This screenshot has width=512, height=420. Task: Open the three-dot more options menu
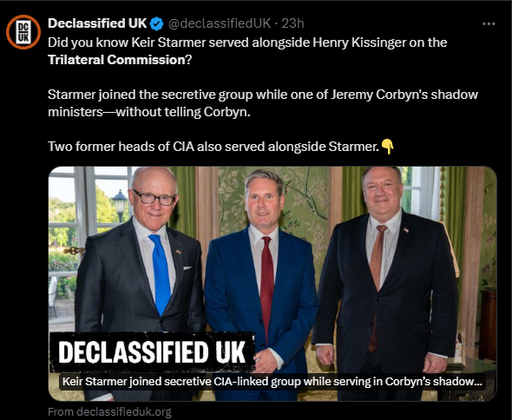tap(489, 23)
